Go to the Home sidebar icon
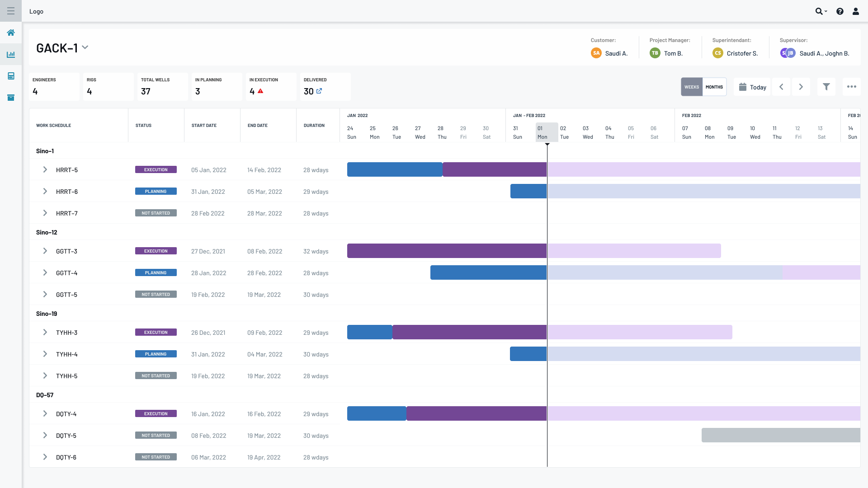The image size is (868, 488). click(11, 33)
